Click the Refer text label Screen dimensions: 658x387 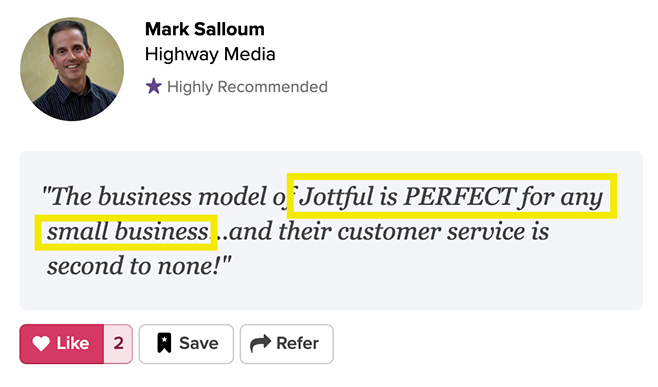click(297, 343)
